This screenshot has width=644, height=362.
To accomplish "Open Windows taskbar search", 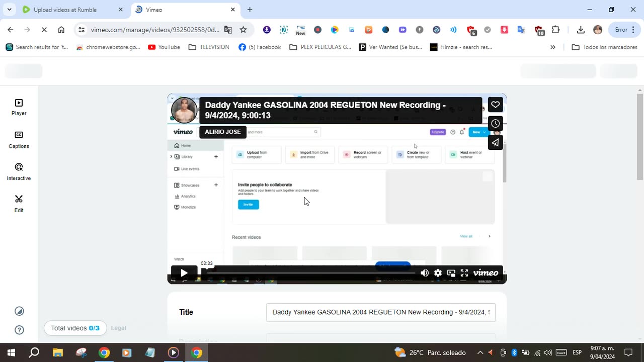I will point(34,352).
